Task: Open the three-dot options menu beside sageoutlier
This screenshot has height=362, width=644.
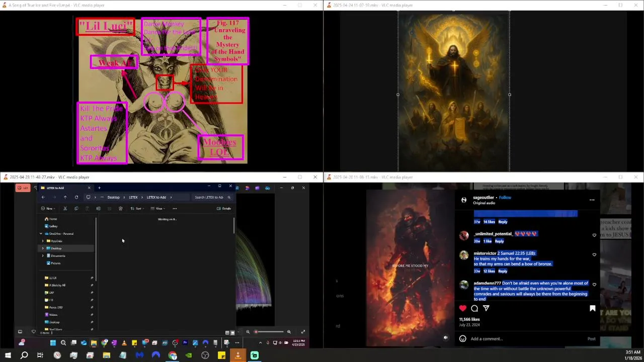Action: [592, 200]
